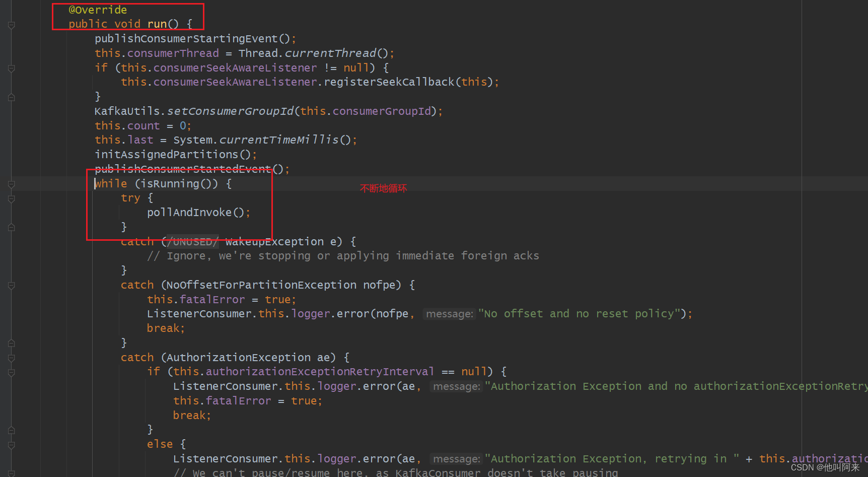The height and width of the screenshot is (477, 868).
Task: Click System.currentTimeMillis() call
Action: tap(262, 140)
